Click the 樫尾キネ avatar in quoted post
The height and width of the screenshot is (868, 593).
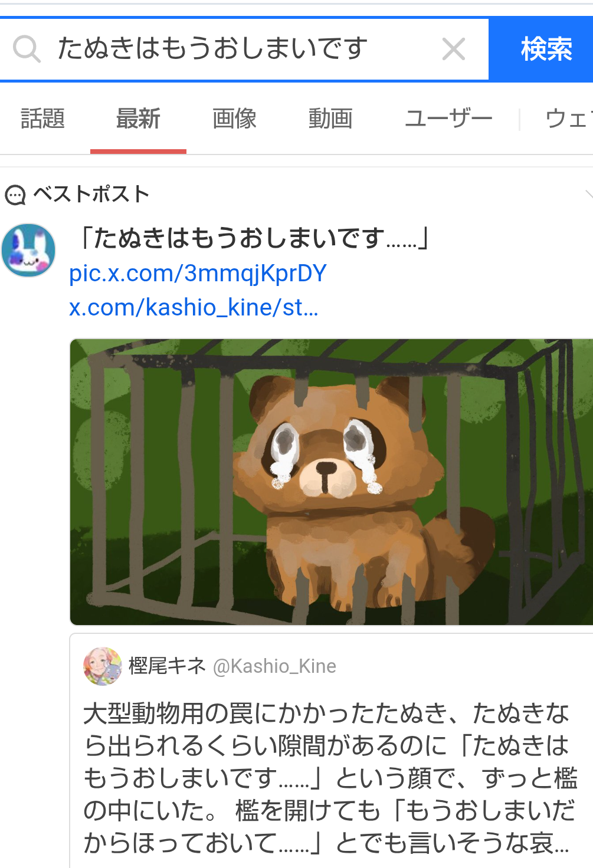coord(103,666)
